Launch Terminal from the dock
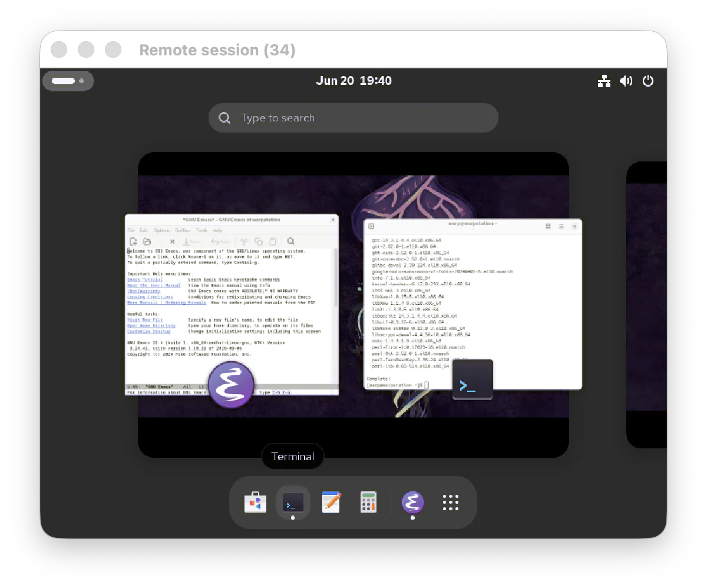 293,503
